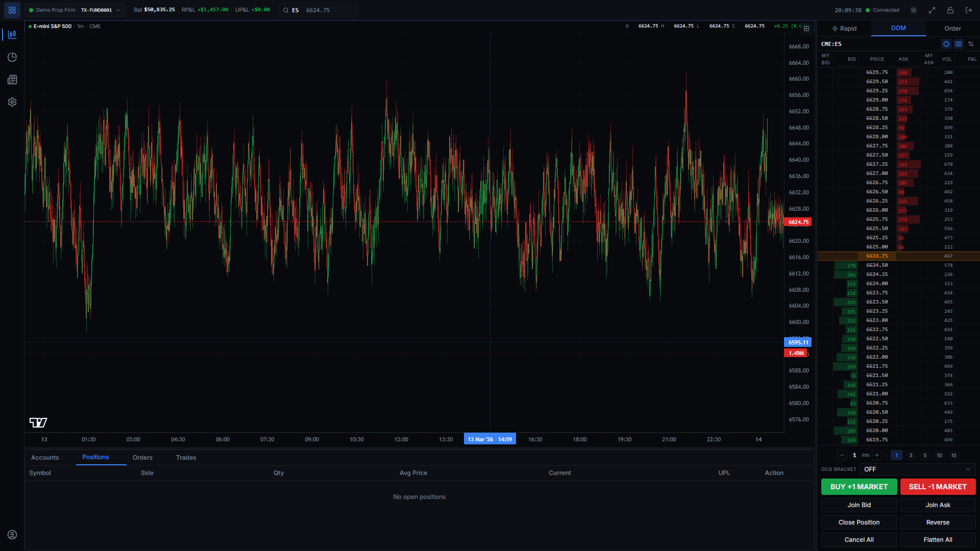Click the E-mini S&P 500 chart title
This screenshot has height=551, width=980.
pos(53,26)
